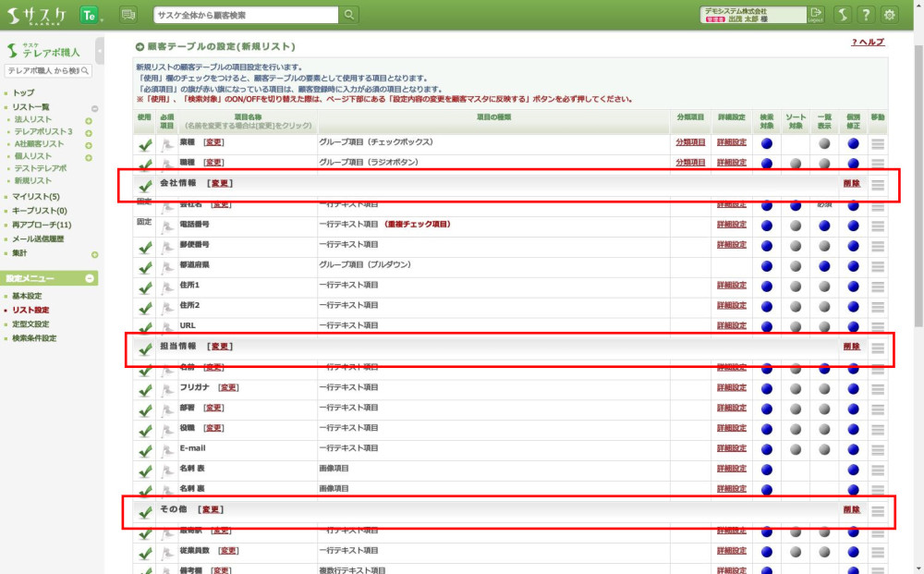Viewport: 924px width, 574px height.
Task: Open マイリスト(5) in the sidebar
Action: click(x=36, y=197)
